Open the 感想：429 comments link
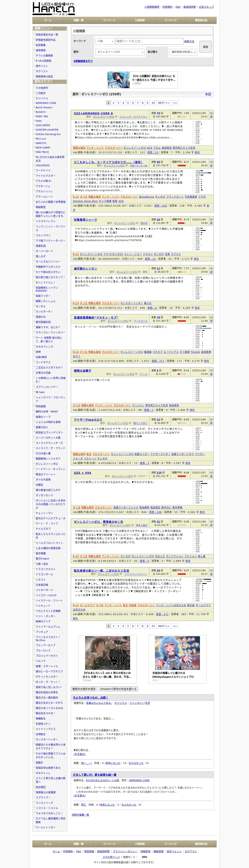This screenshot has width=249, height=868. pyautogui.click(x=161, y=206)
